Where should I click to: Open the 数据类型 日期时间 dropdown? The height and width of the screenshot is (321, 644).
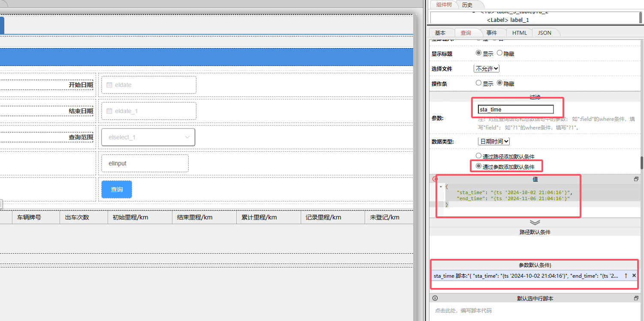[x=493, y=141]
